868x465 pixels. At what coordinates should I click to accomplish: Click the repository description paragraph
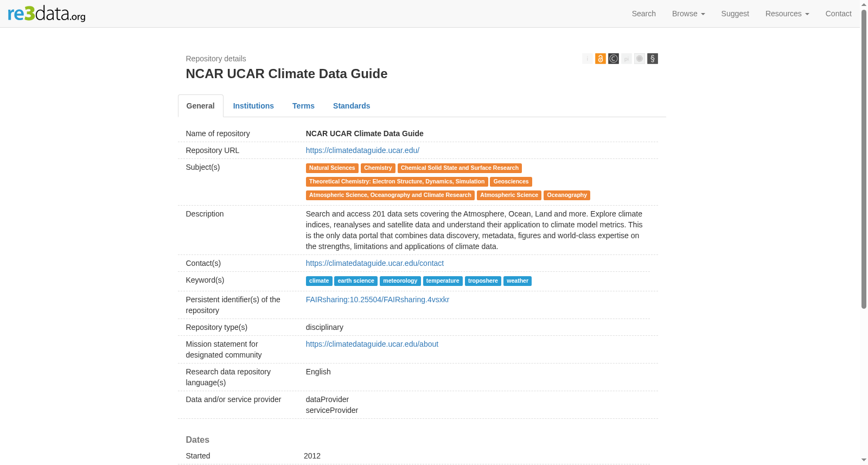(474, 230)
